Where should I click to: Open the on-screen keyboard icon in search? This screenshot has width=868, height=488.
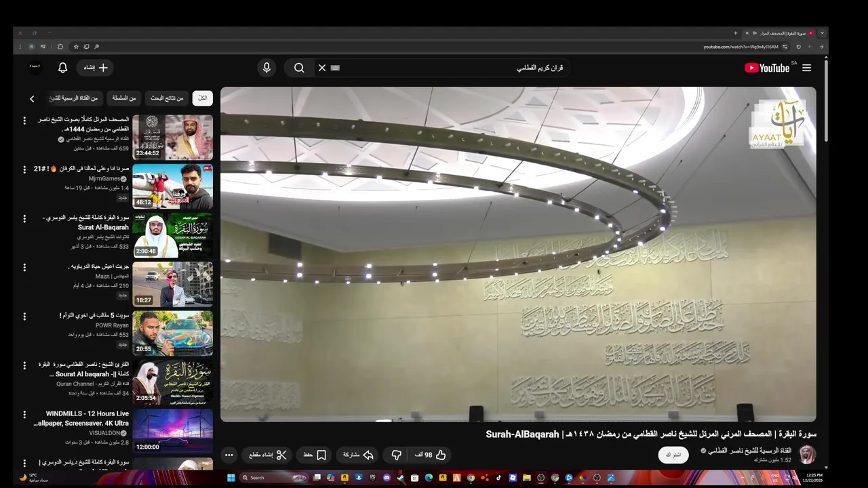(x=335, y=68)
